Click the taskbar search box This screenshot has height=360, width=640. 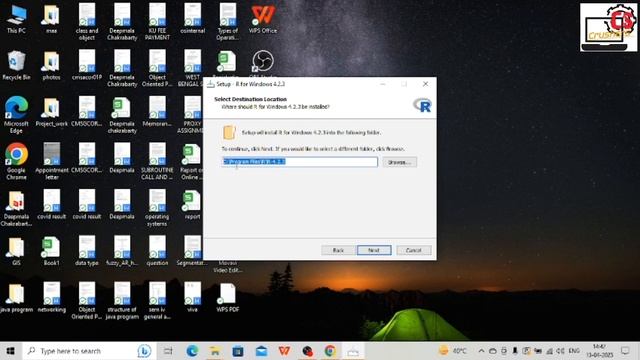point(89,351)
